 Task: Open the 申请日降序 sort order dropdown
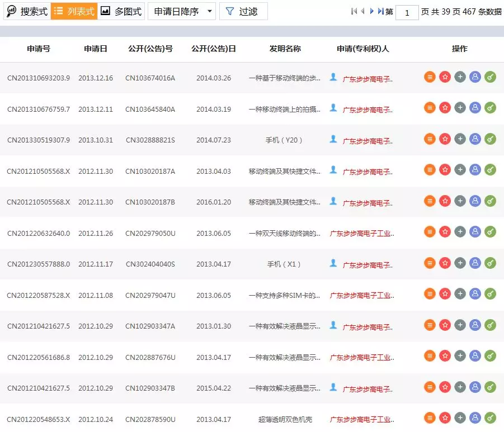click(x=181, y=11)
